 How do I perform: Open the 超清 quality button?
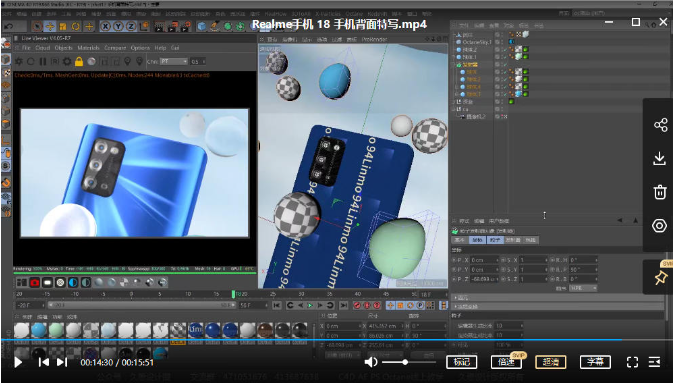click(x=551, y=362)
